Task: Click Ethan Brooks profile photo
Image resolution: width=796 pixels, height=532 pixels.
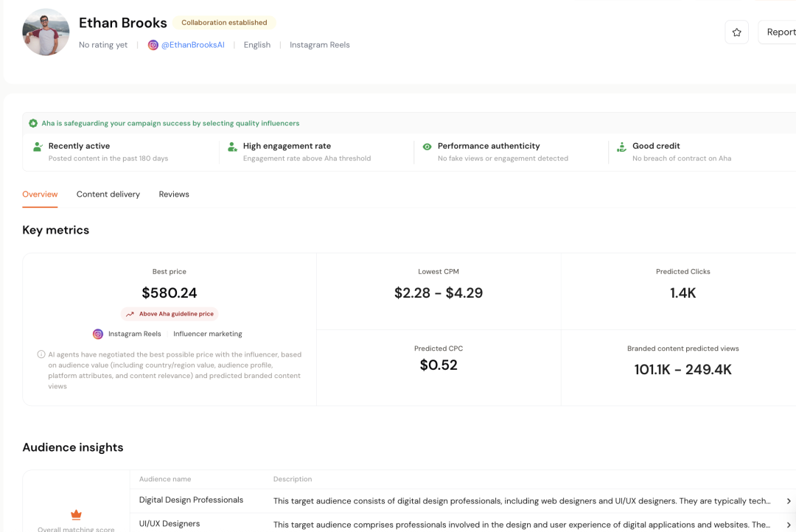Action: [x=46, y=32]
